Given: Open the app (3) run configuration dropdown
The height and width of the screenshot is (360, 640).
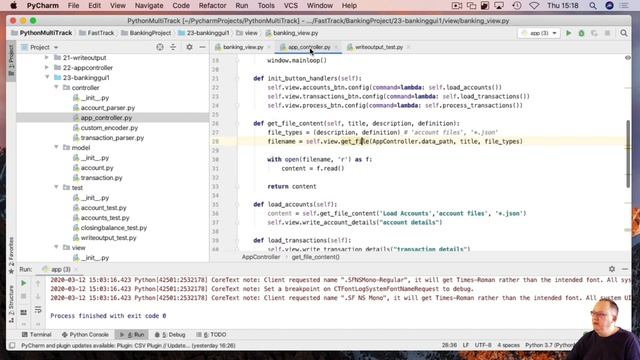Looking at the screenshot, I should pyautogui.click(x=539, y=33).
